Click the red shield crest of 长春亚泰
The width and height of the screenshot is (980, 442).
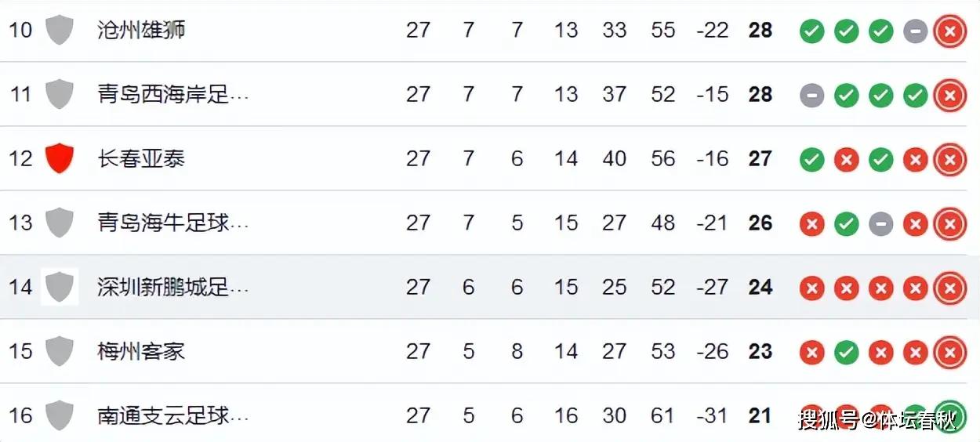[60, 158]
